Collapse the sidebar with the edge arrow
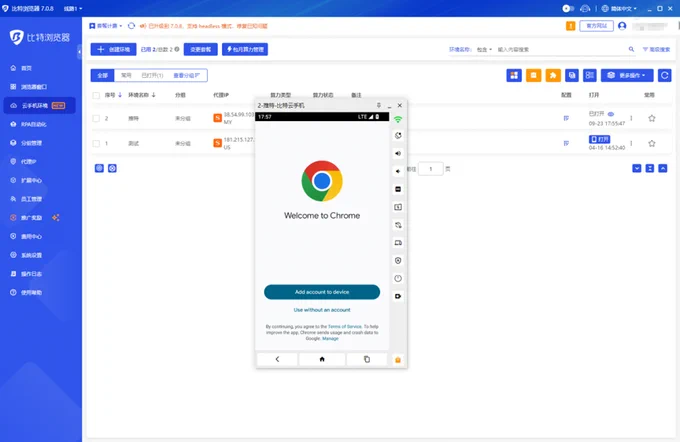 (79, 52)
